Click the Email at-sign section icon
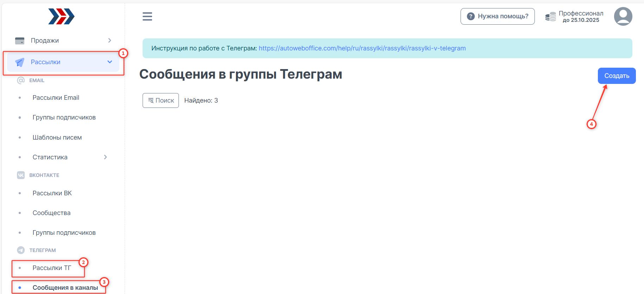This screenshot has width=644, height=294. coord(21,80)
